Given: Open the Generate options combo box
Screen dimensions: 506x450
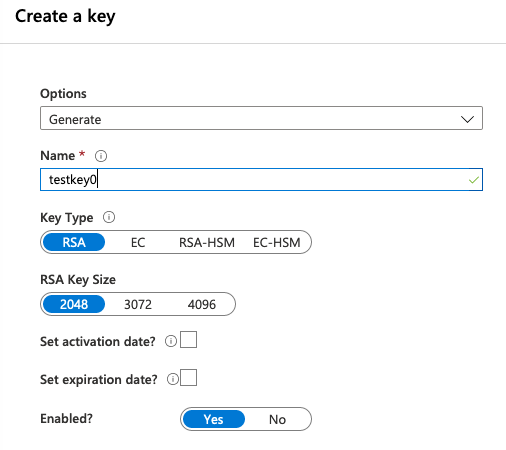Looking at the screenshot, I should click(261, 118).
